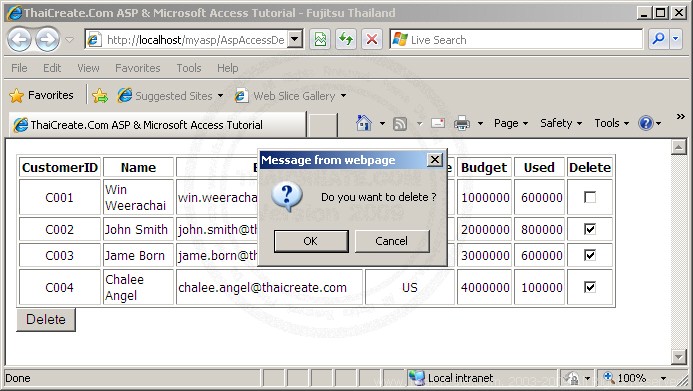This screenshot has height=391, width=693.
Task: Click the scrollbar up arrow
Action: 678,147
